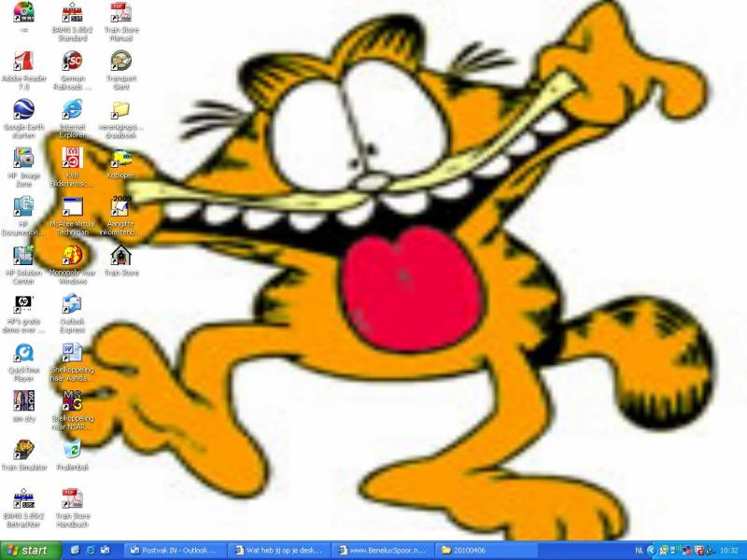Screen dimensions: 747x560
Task: Switch to the Postvak IN - Outlook taskbar window
Action: [x=175, y=551]
